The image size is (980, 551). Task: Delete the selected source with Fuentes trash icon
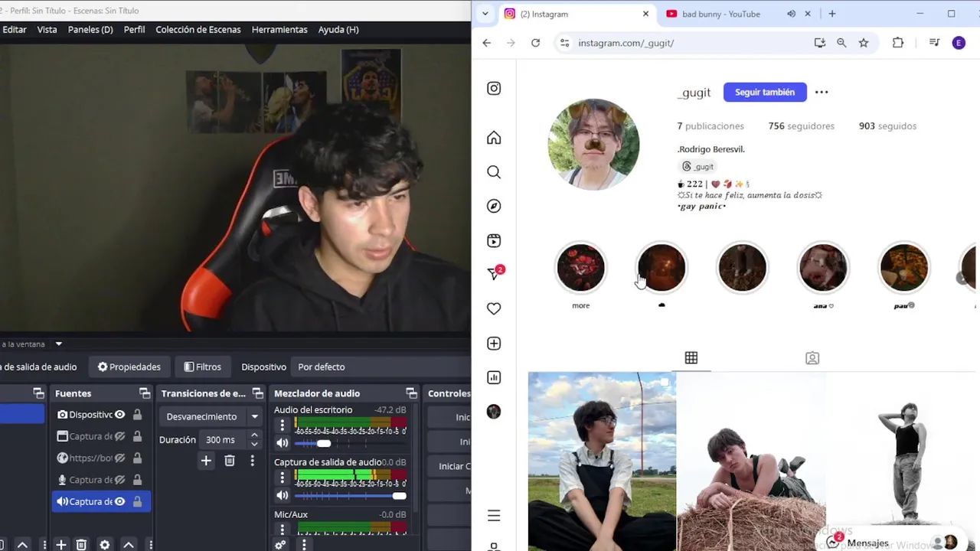click(81, 545)
